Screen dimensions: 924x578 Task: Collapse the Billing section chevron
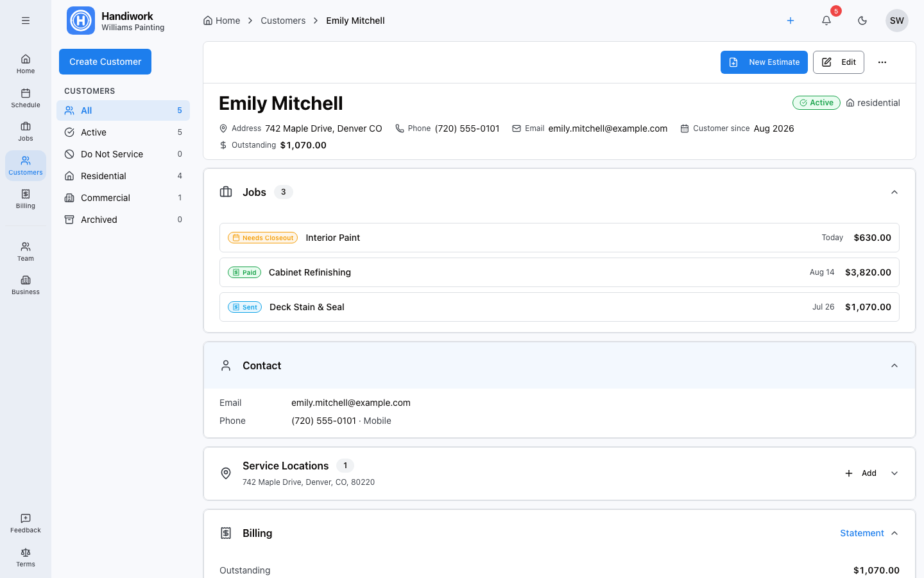pos(894,533)
